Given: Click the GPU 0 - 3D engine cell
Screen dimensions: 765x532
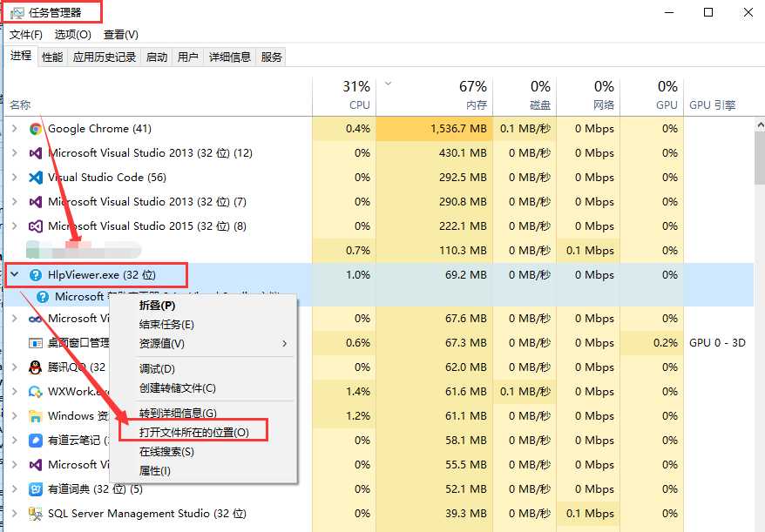Looking at the screenshot, I should pyautogui.click(x=717, y=343).
